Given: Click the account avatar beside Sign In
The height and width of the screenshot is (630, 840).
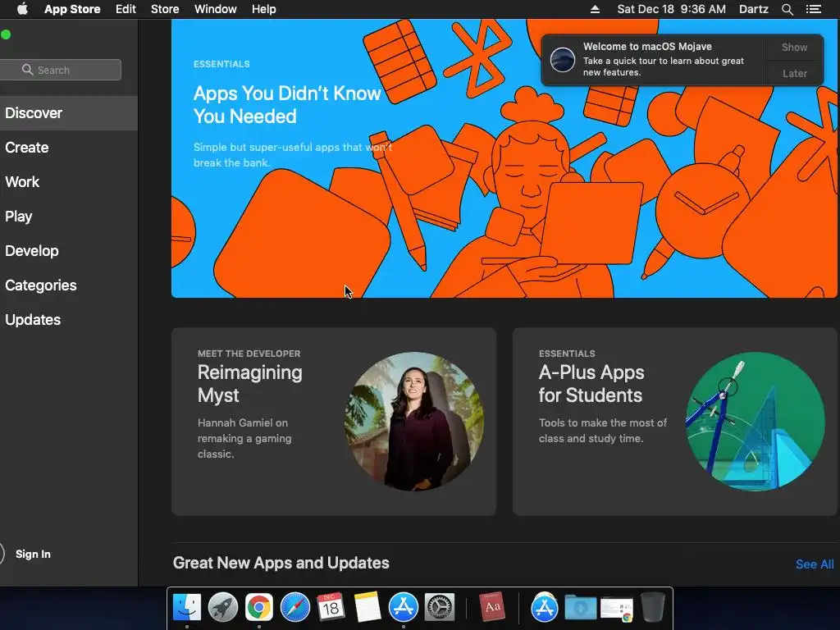Looking at the screenshot, I should point(1,554).
